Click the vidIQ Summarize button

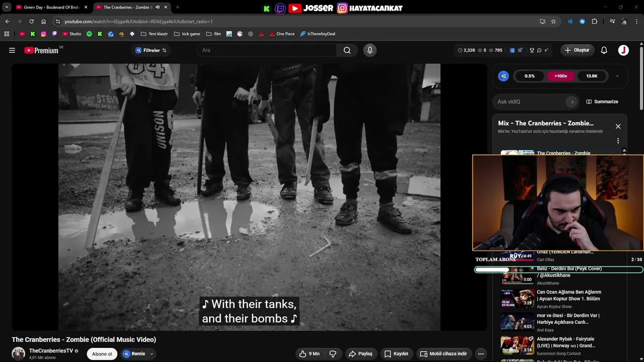point(602,102)
